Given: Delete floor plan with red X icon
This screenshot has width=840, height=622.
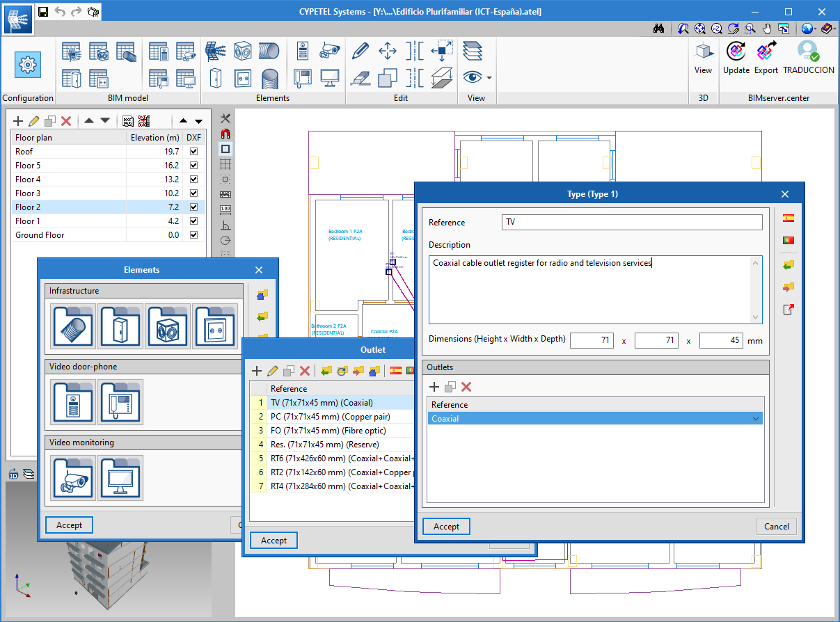Looking at the screenshot, I should [x=66, y=121].
